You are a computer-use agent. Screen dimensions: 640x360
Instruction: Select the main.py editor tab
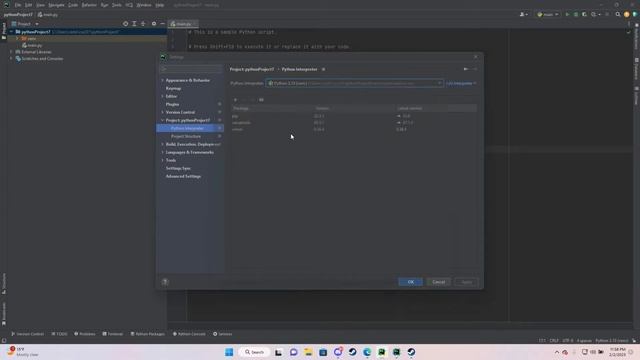[x=183, y=24]
